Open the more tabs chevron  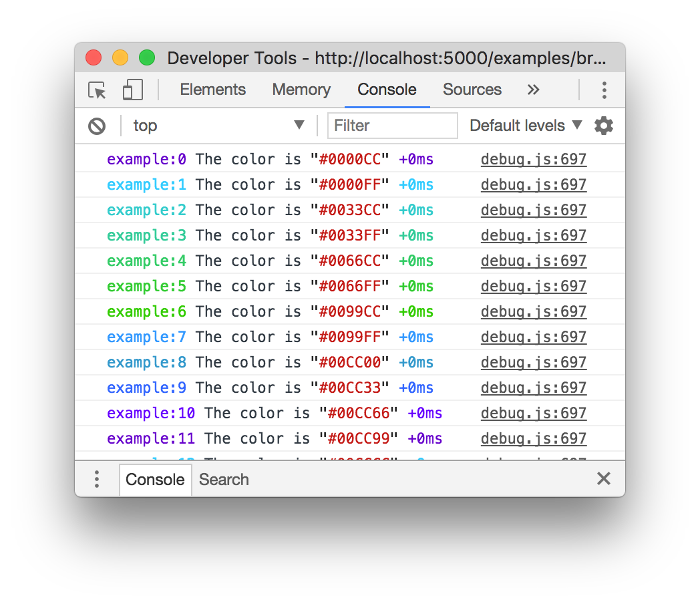pyautogui.click(x=533, y=90)
